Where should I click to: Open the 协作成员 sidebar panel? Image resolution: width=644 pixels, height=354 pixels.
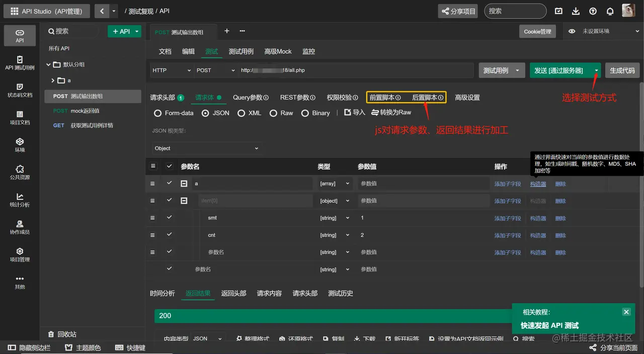click(x=20, y=228)
